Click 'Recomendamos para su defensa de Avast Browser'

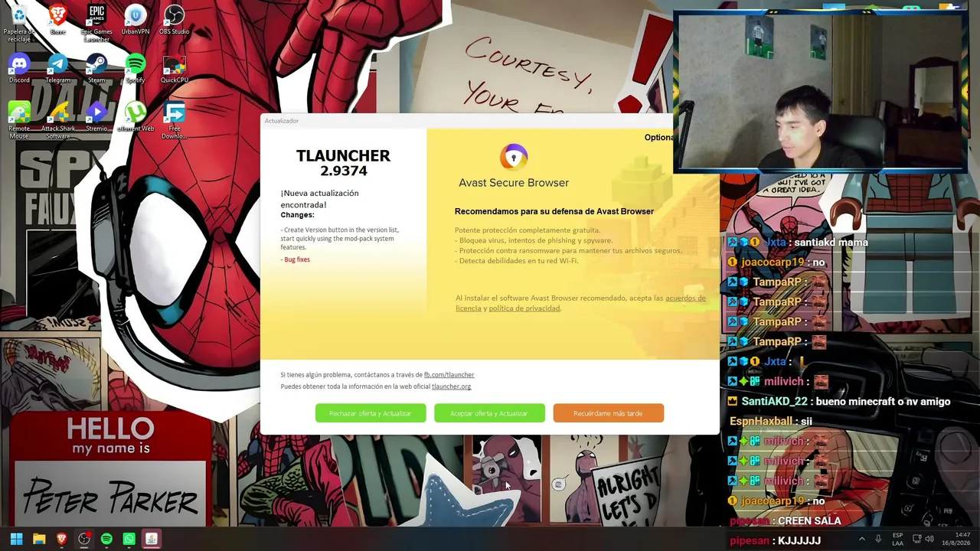point(554,211)
